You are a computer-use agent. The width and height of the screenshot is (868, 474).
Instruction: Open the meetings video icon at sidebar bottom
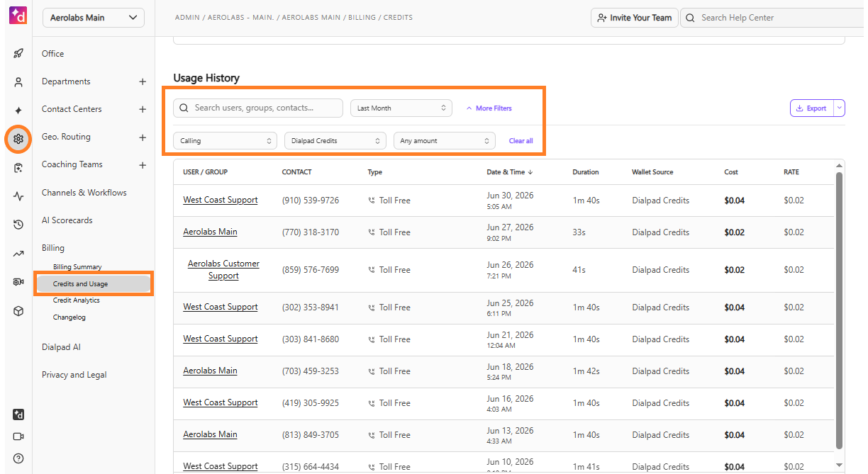(18, 436)
